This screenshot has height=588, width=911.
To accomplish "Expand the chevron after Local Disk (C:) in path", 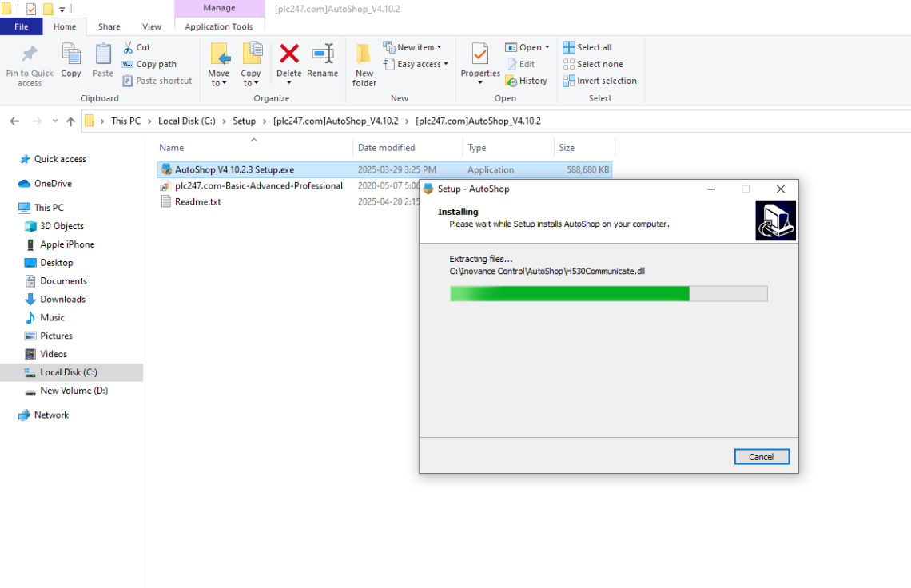I will 224,121.
